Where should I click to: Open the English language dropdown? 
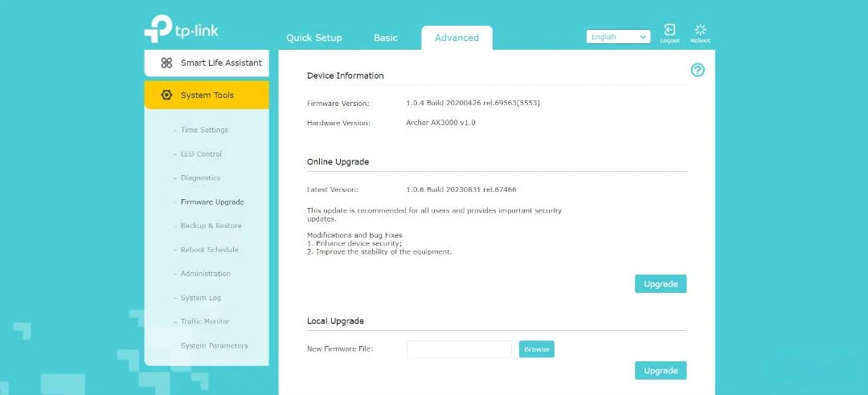coord(618,37)
